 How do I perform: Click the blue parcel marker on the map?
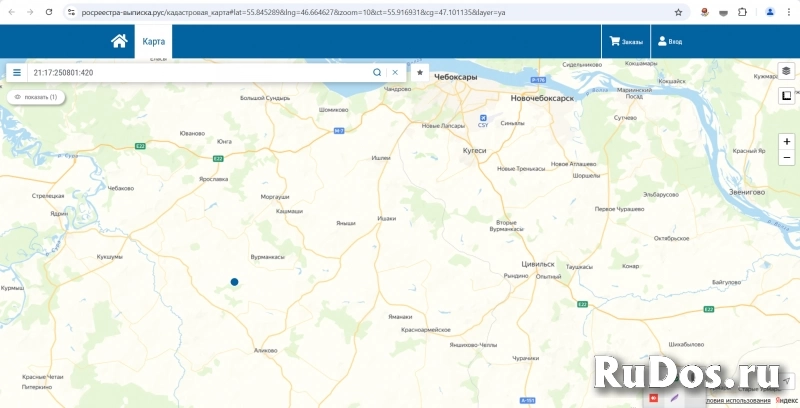234,283
